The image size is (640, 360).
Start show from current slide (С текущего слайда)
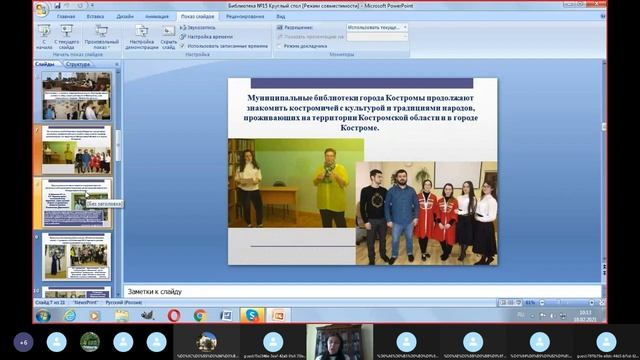[x=67, y=37]
